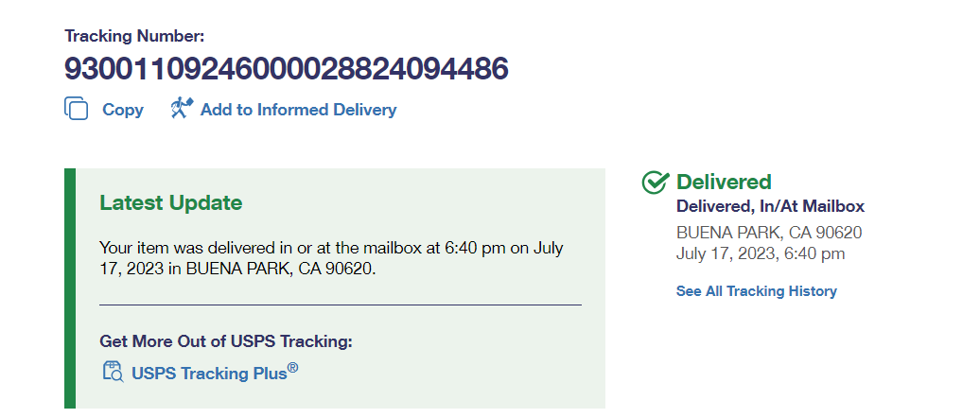Image resolution: width=980 pixels, height=418 pixels.
Task: Click the registered trademark symbol after Tracking Plus
Action: [x=293, y=367]
